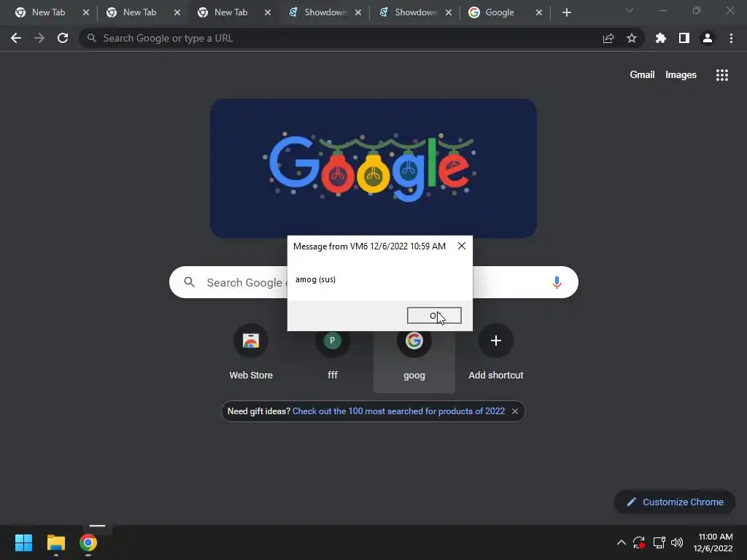This screenshot has height=560, width=747.
Task: Dismiss the gift ideas promo
Action: [515, 411]
